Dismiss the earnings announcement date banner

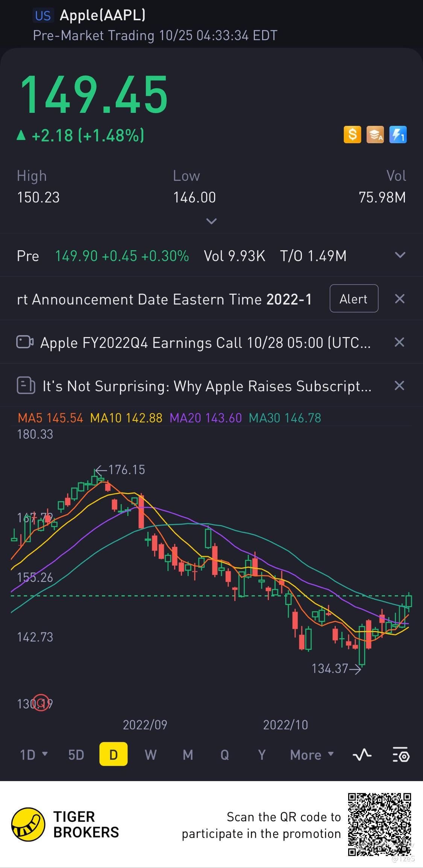399,299
